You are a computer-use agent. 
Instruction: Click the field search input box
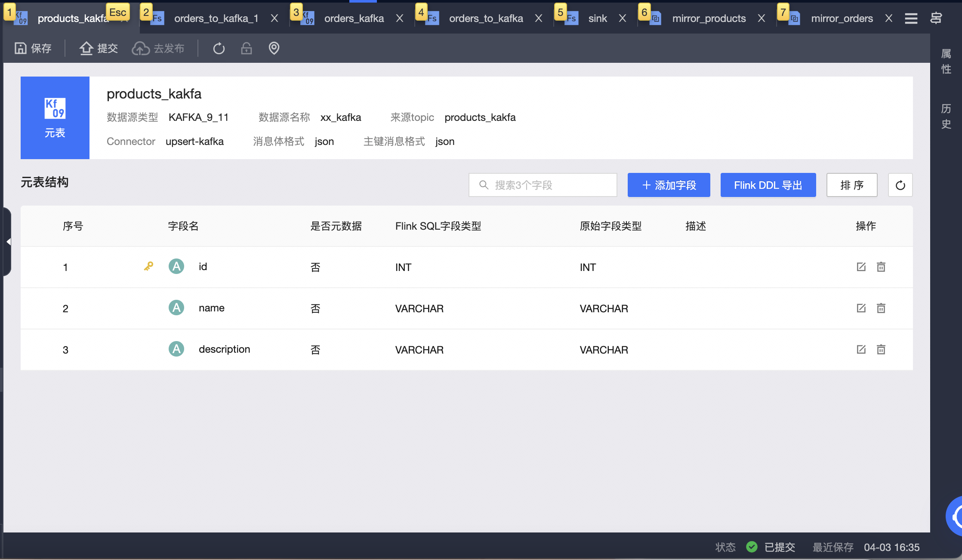pos(543,185)
